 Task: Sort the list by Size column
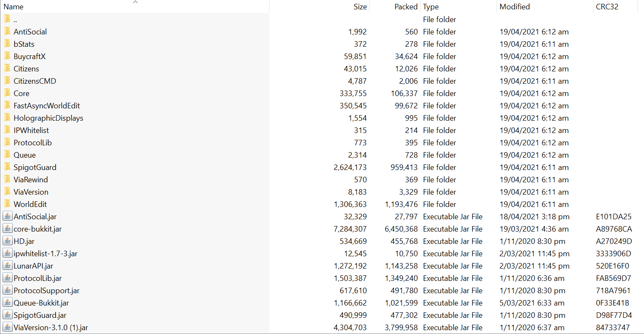[360, 7]
